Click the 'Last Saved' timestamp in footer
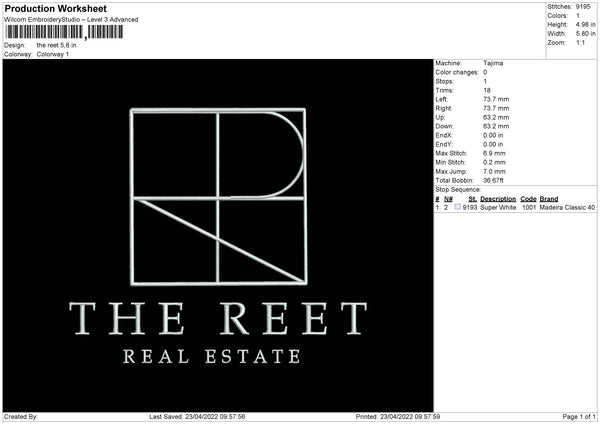600x424 pixels. [197, 416]
